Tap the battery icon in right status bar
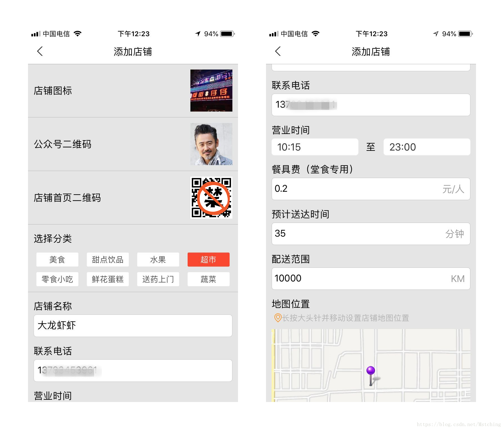Image resolution: width=504 pixels, height=430 pixels. (465, 34)
